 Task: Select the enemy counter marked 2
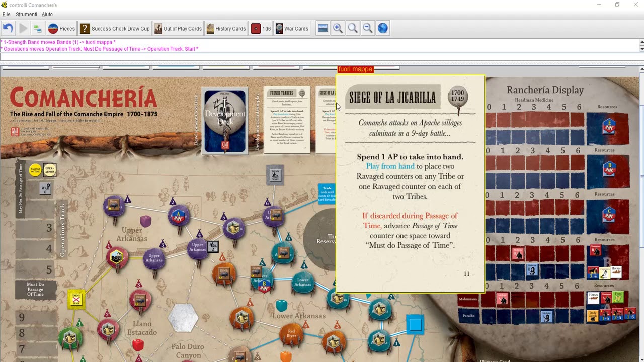click(x=213, y=246)
